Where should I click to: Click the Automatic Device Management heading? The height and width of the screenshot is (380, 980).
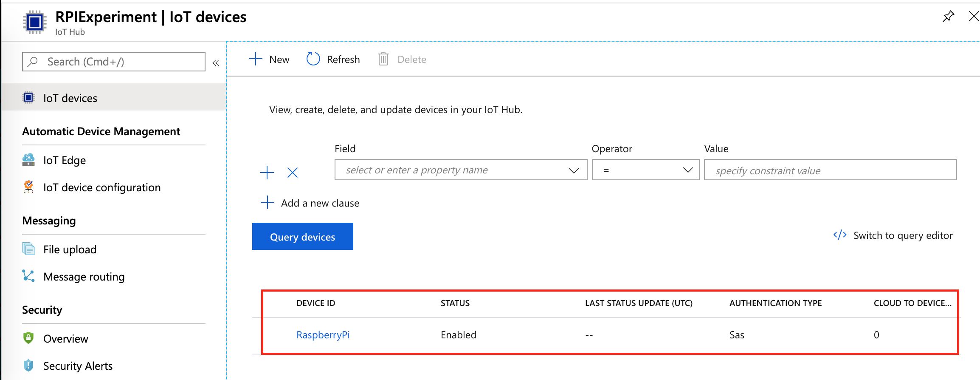coord(101,131)
